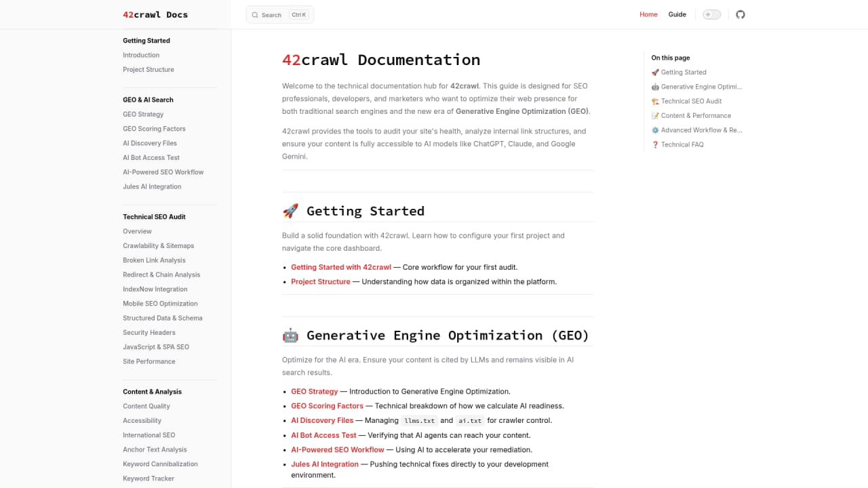The width and height of the screenshot is (868, 488).
Task: Open Guide in top navigation
Action: click(677, 14)
